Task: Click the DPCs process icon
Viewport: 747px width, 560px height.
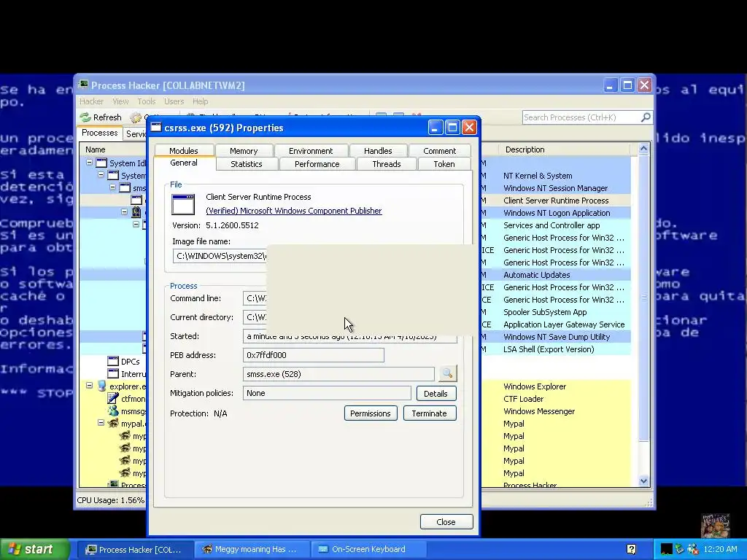Action: (x=113, y=362)
